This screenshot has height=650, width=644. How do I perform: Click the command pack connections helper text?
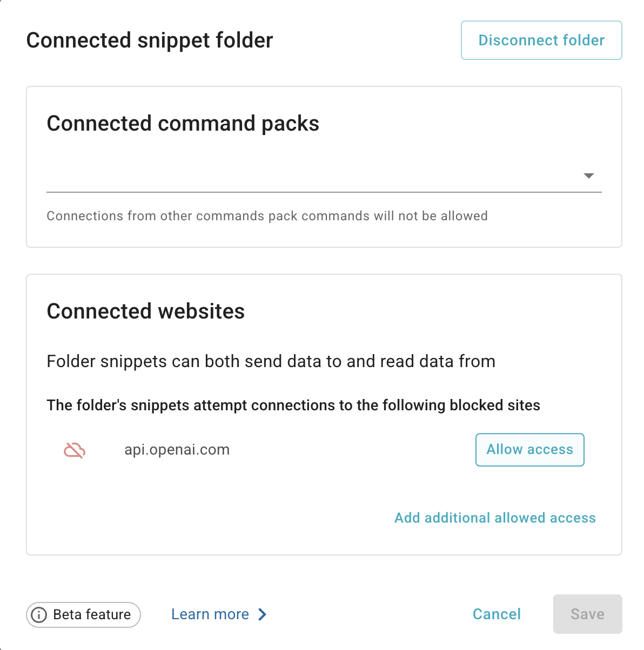tap(267, 216)
